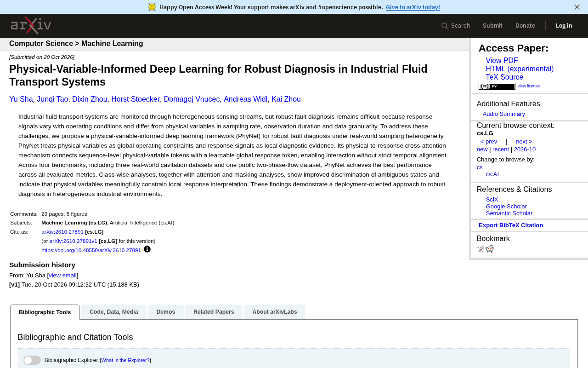Select the Related Papers tab
The image size is (588, 368).
point(214,312)
